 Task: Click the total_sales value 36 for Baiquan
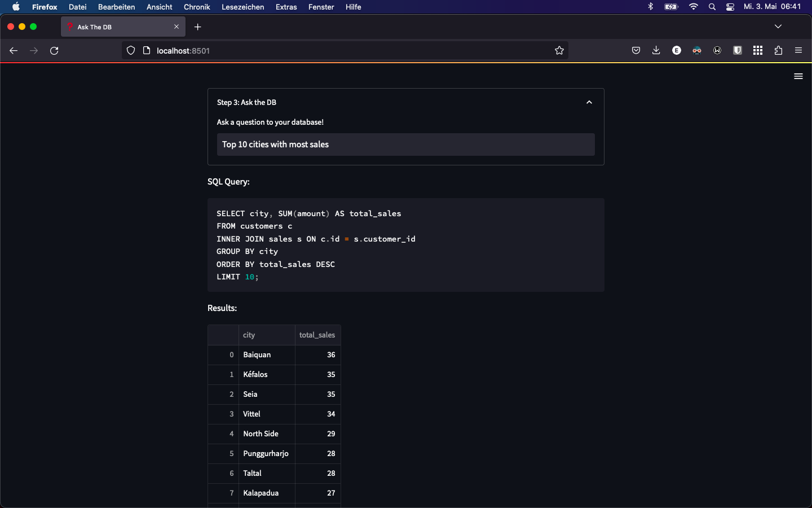317,355
